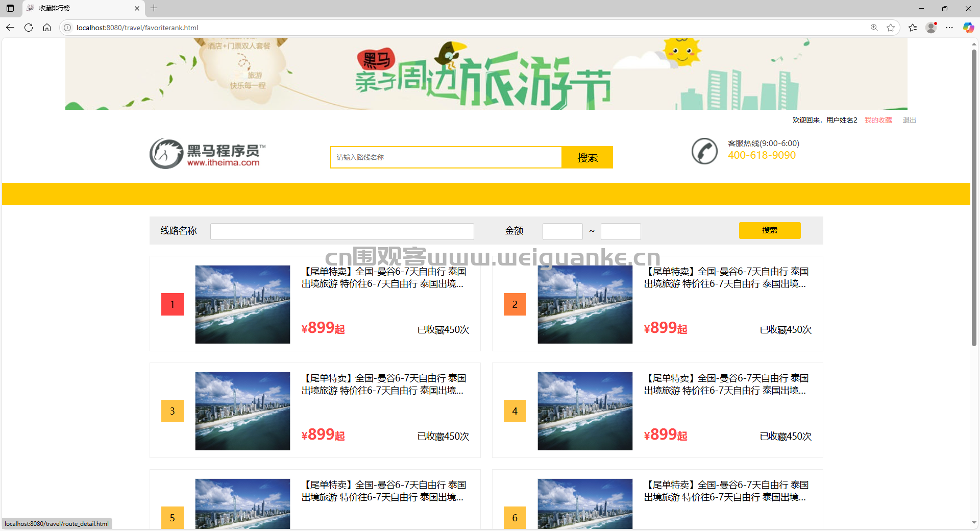Open the rank 5 route title text

point(384,491)
